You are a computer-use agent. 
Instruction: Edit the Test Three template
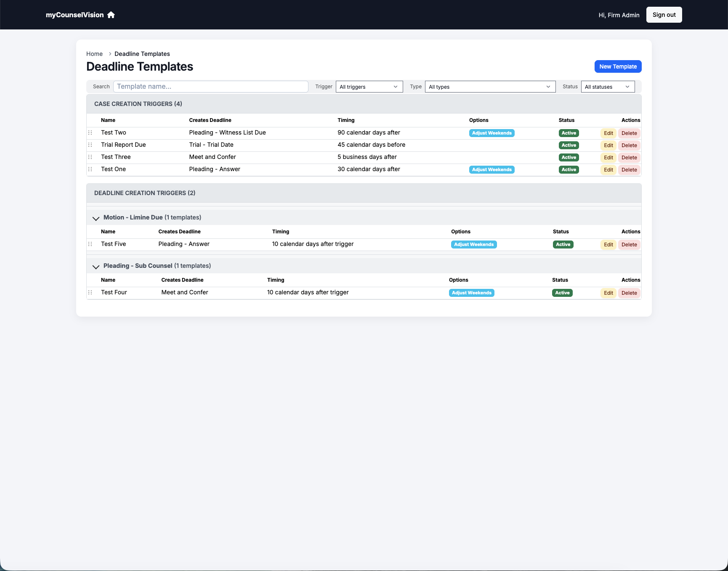click(x=608, y=157)
